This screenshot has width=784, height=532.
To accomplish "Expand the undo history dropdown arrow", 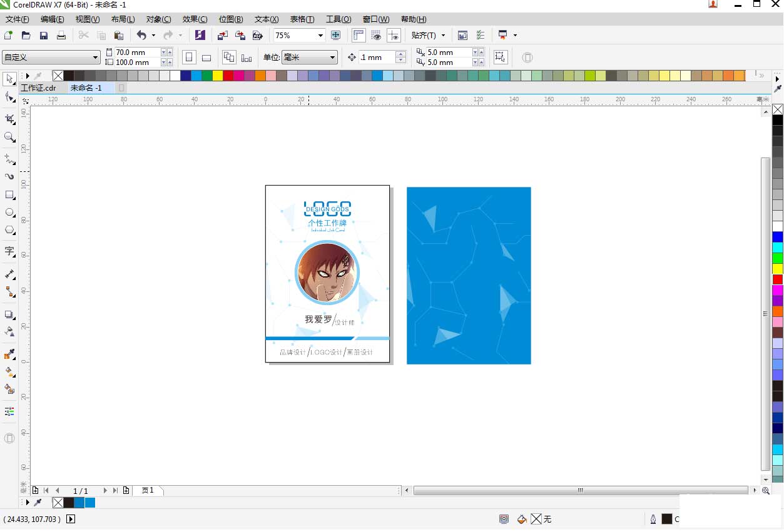I will (x=153, y=36).
